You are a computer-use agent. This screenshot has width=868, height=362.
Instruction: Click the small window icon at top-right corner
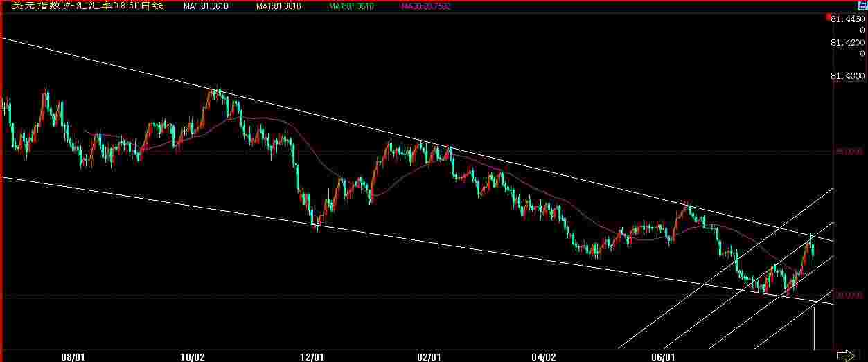coord(862,6)
